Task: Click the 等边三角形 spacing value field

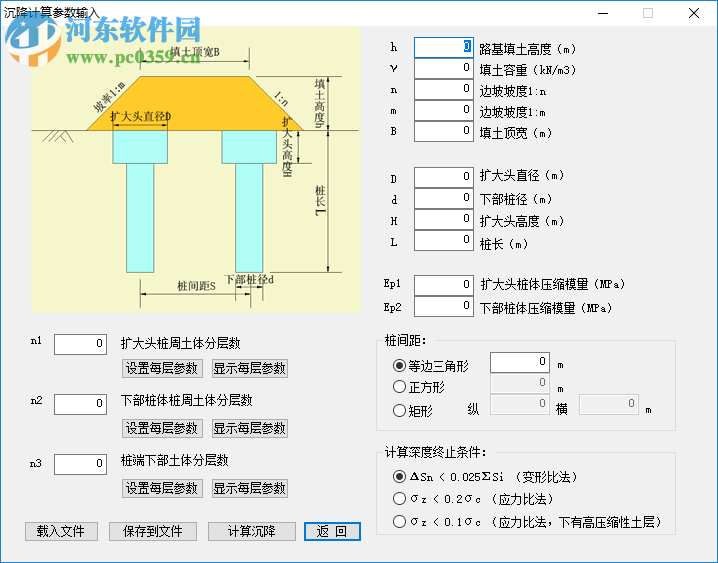Action: coord(520,362)
